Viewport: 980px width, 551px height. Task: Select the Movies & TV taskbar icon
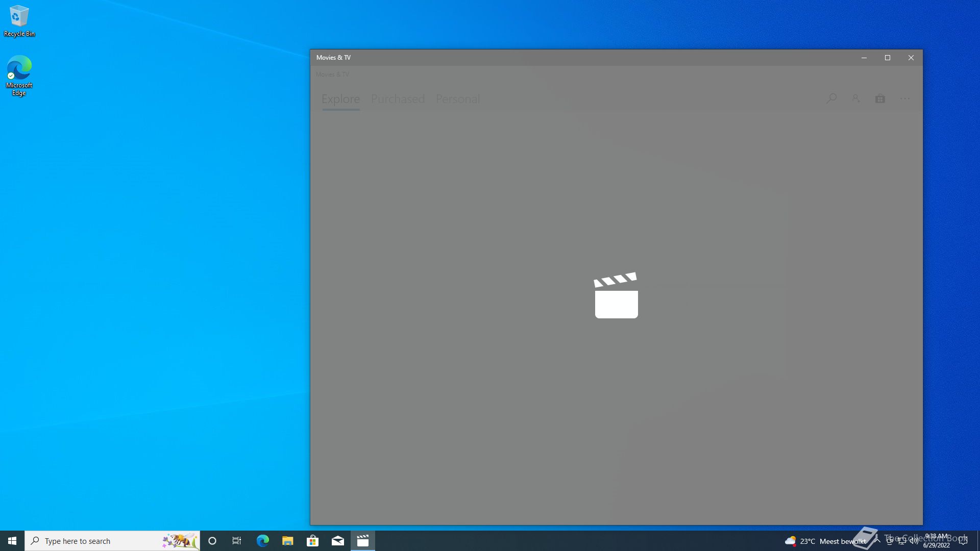[x=363, y=541]
